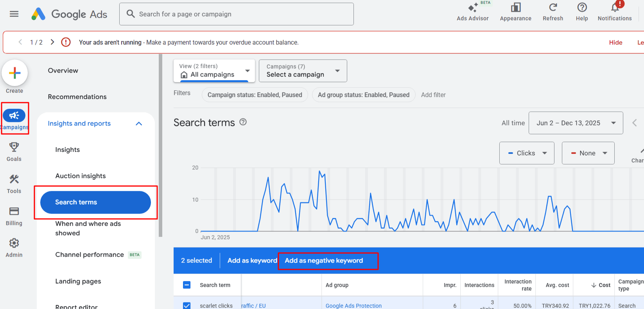Click the All time label
The width and height of the screenshot is (644, 309).
[513, 123]
